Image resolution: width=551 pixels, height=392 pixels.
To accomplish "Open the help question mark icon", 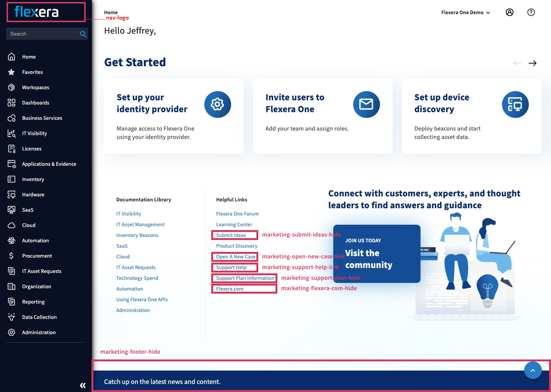I will (x=531, y=12).
